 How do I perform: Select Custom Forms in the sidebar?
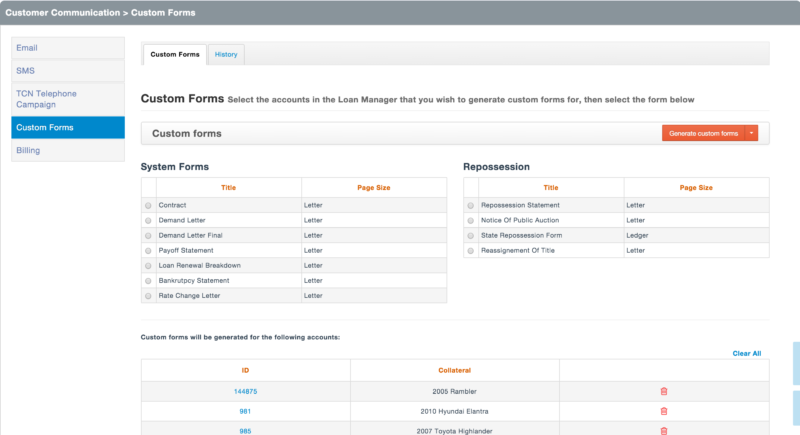tap(68, 127)
